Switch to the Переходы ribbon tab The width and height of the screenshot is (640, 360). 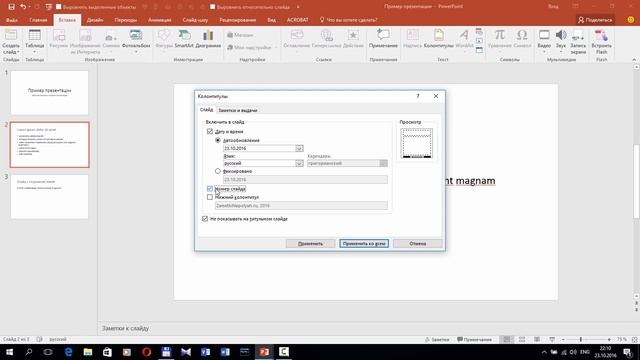[x=126, y=20]
